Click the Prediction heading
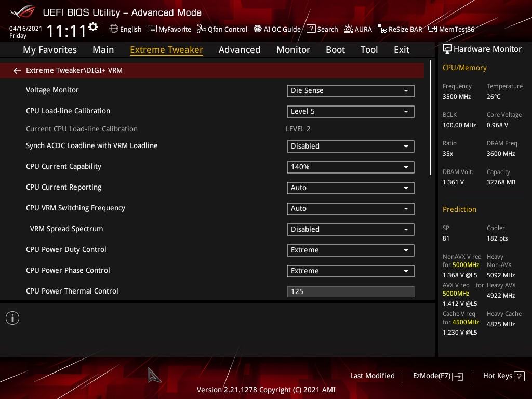The height and width of the screenshot is (399, 532). [x=459, y=209]
